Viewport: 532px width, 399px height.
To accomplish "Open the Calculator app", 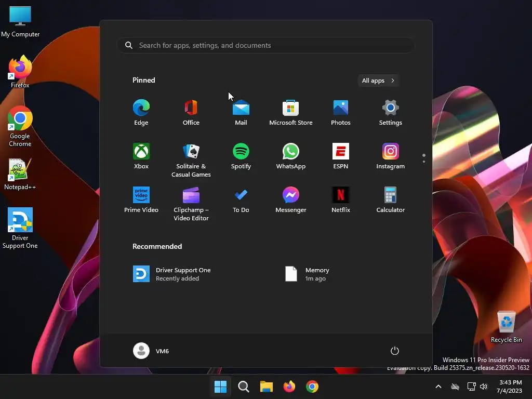I will (x=391, y=200).
